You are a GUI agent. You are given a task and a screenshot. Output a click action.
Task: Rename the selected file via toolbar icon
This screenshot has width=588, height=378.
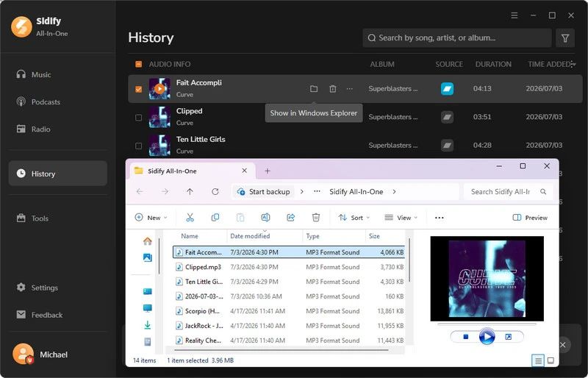265,218
